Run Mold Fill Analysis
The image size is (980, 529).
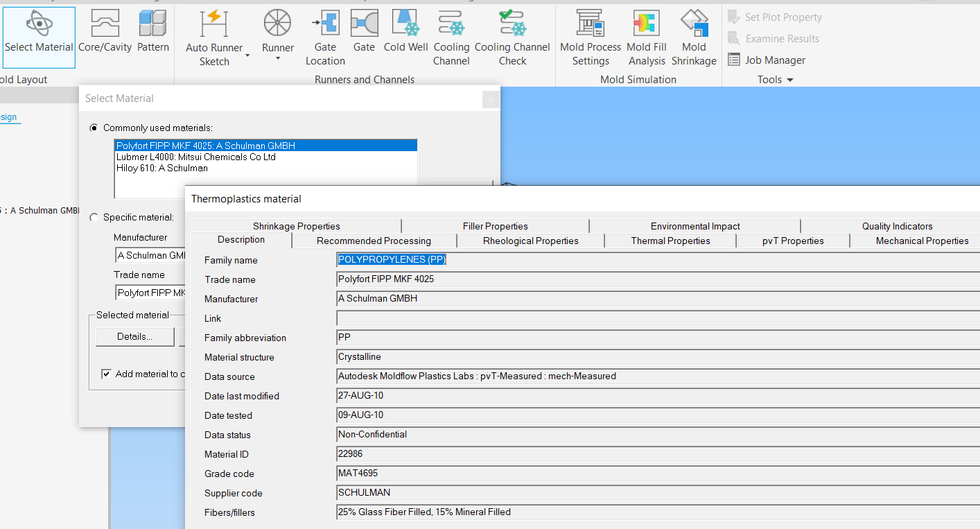click(647, 24)
